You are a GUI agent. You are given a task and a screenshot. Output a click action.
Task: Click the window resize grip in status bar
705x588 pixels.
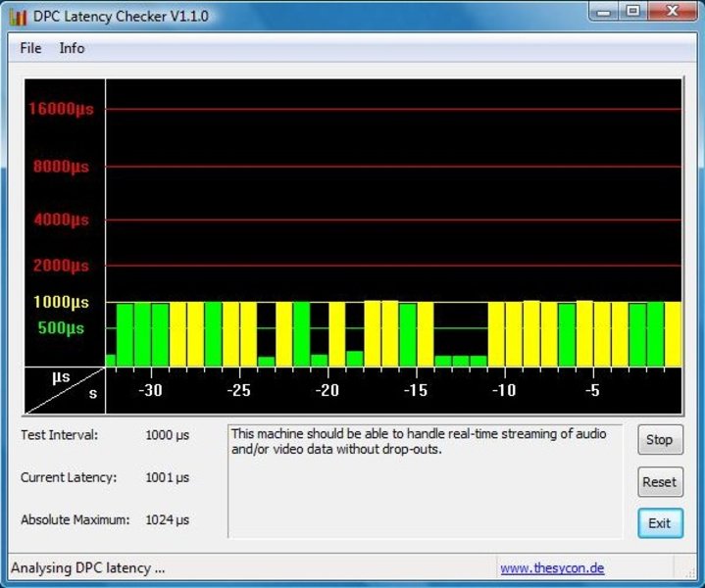coord(689,572)
